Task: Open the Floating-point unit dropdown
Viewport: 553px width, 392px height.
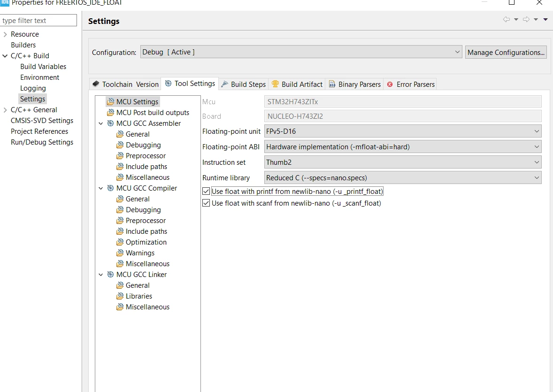Action: pos(403,131)
